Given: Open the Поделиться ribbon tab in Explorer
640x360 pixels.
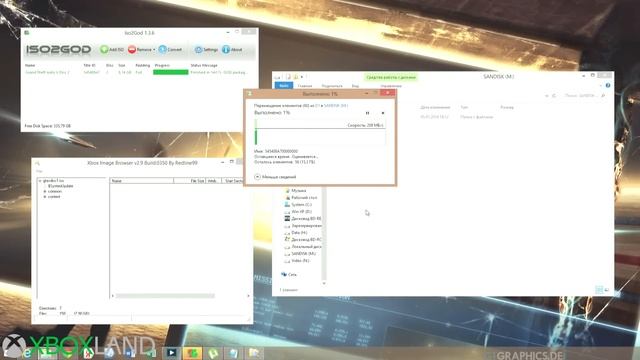Looking at the screenshot, I should point(332,86).
